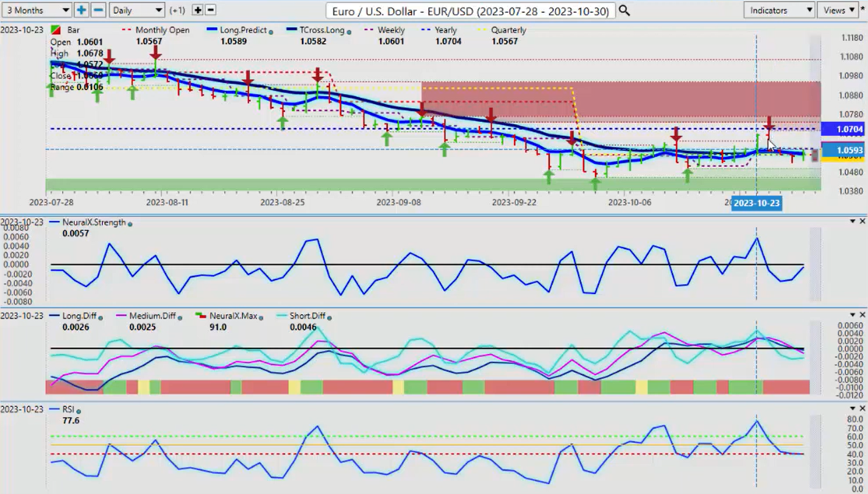The width and height of the screenshot is (868, 494).
Task: Close the Long.Diff indicator panel
Action: [x=862, y=315]
